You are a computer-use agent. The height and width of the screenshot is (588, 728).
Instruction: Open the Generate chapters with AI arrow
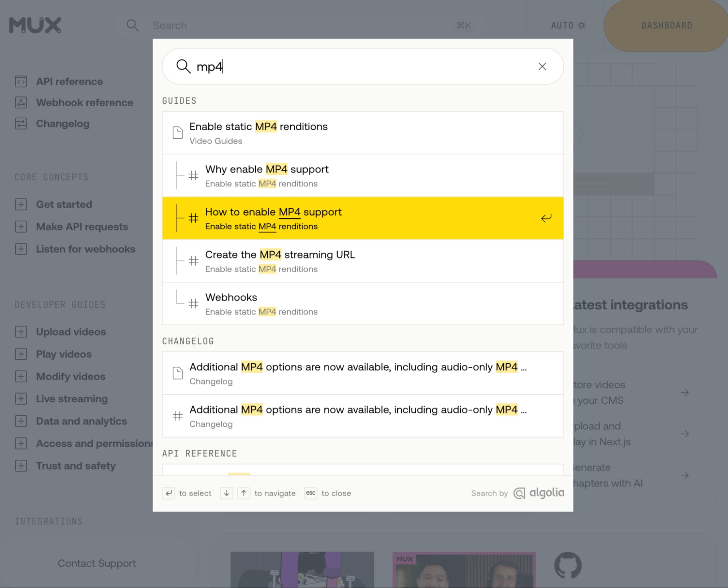coord(685,475)
